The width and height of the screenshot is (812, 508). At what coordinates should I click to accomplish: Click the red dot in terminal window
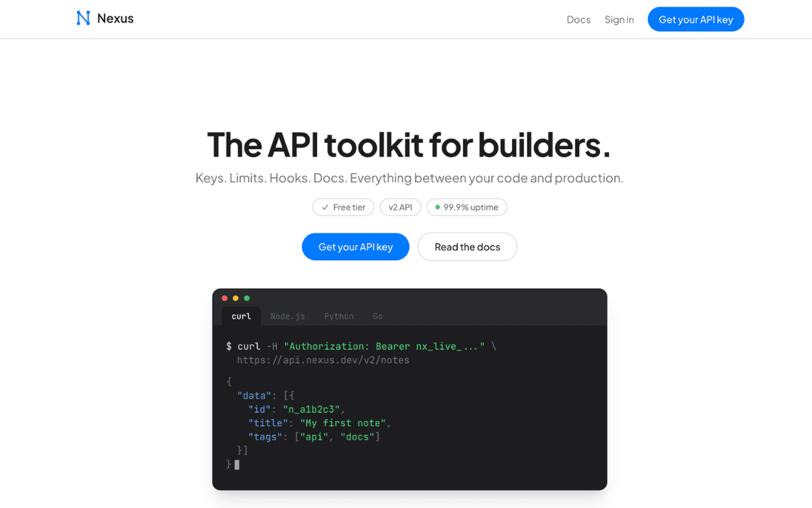pyautogui.click(x=225, y=298)
